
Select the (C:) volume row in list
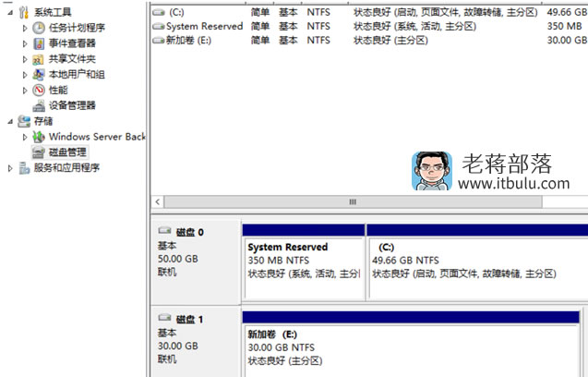(369, 12)
